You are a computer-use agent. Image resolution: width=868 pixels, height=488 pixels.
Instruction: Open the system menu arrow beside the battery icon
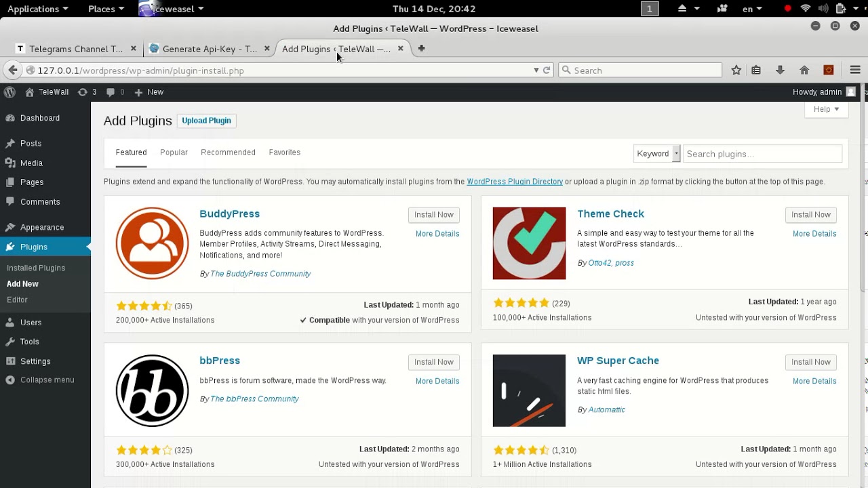coord(856,9)
